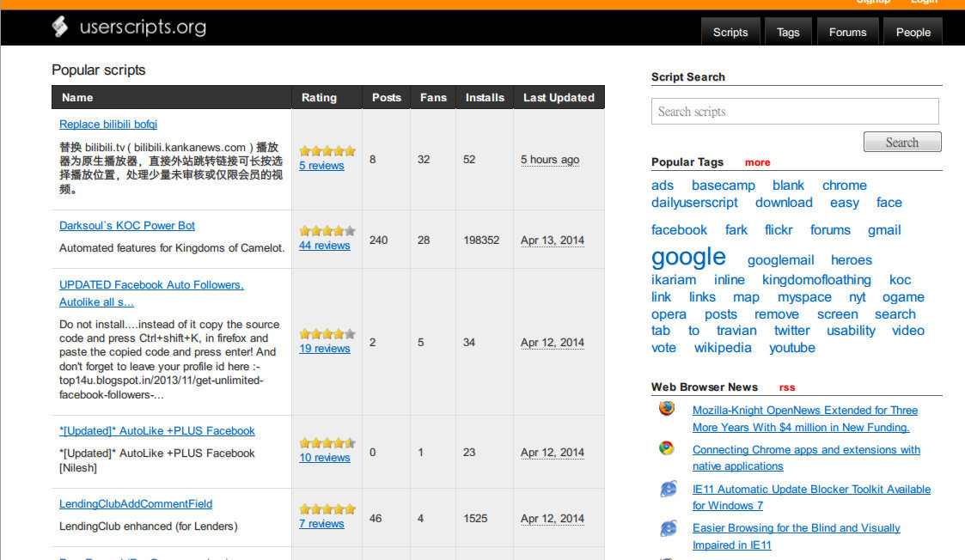
Task: Click Chrome icon beside Connecting Chrome apps news
Action: pyautogui.click(x=667, y=448)
